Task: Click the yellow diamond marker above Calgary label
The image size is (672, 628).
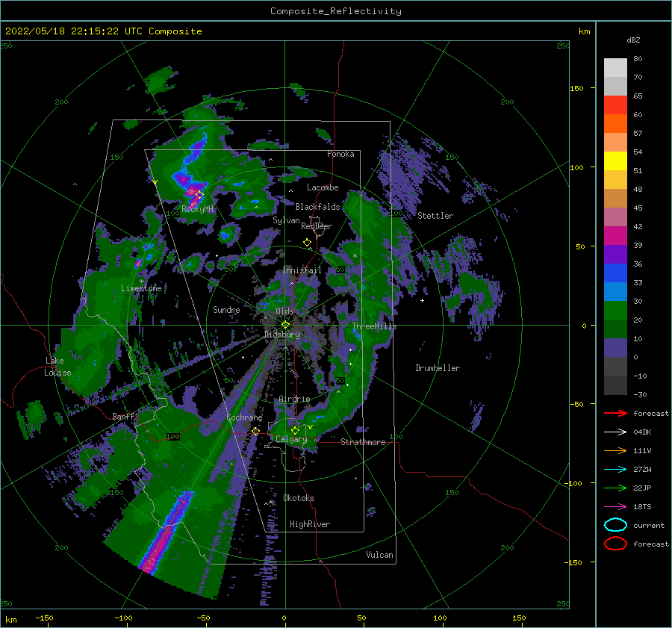Action: click(295, 430)
